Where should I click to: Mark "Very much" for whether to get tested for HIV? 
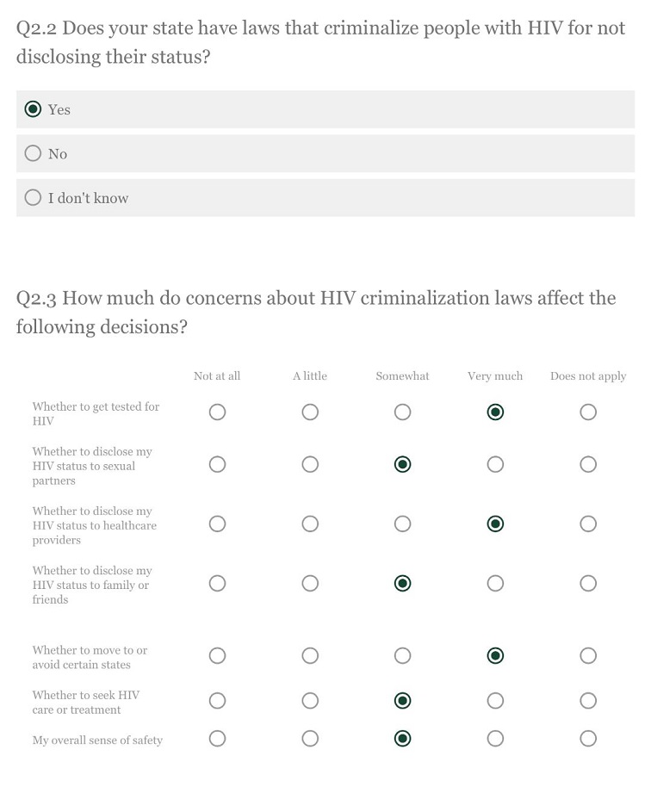pos(495,412)
